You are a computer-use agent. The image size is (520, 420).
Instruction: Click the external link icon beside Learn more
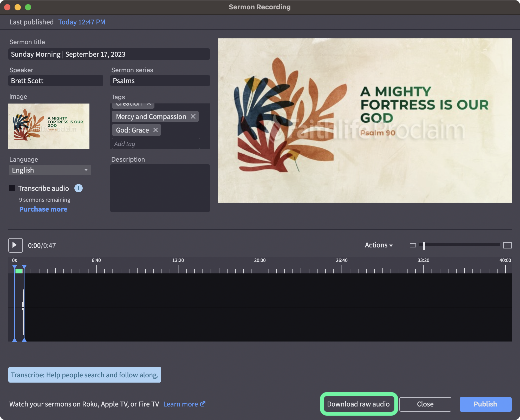click(x=203, y=404)
